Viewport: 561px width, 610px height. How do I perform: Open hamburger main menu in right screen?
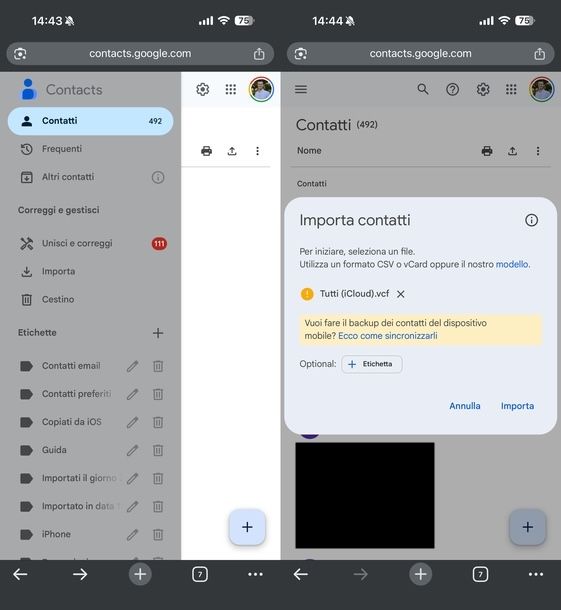pos(301,89)
